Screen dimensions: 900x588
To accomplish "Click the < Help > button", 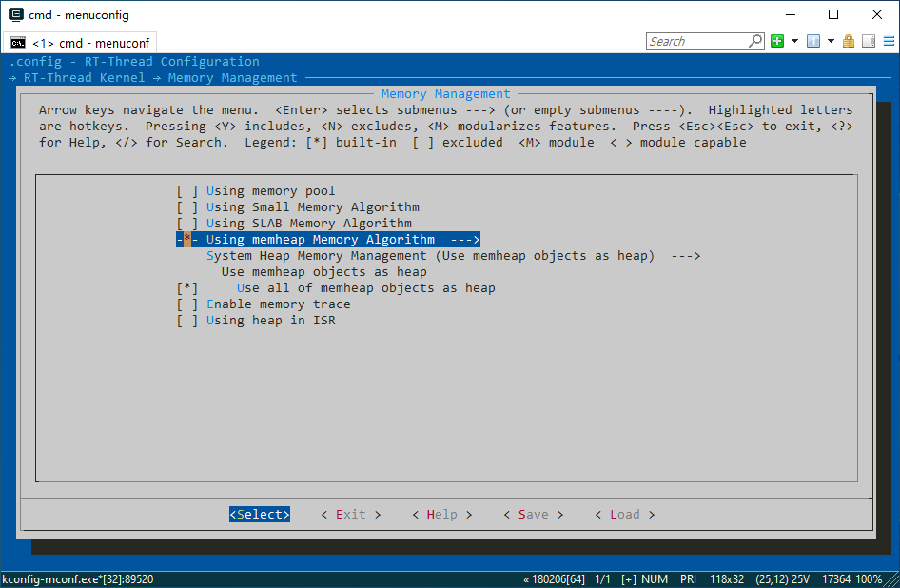I will click(x=442, y=515).
